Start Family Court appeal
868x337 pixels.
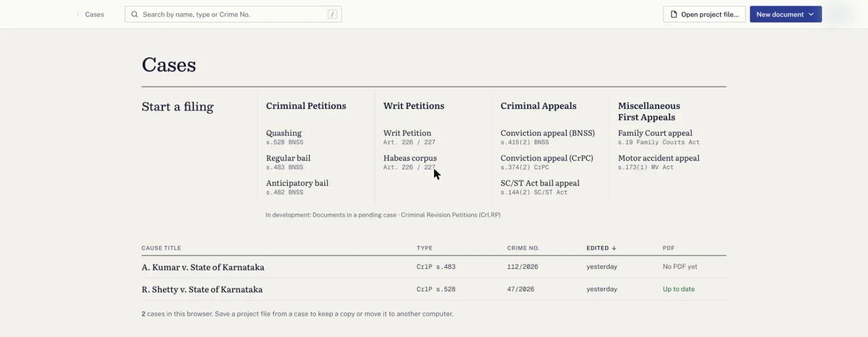[659, 137]
